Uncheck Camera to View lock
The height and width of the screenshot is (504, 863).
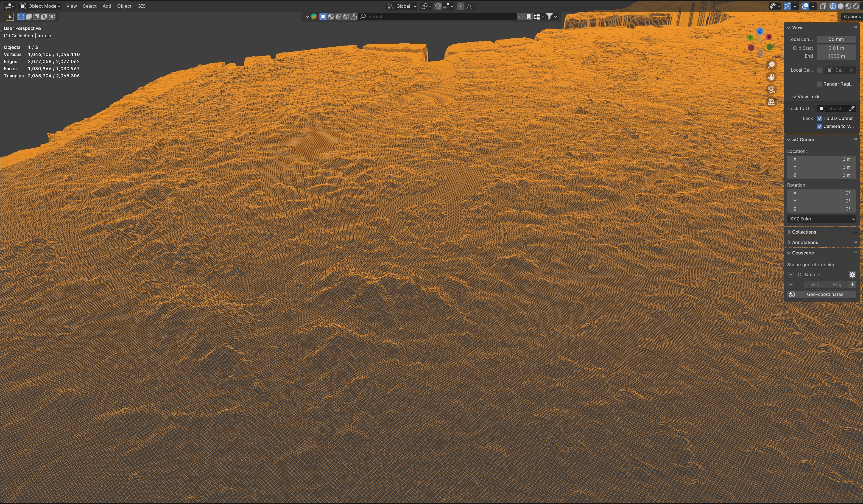click(820, 126)
